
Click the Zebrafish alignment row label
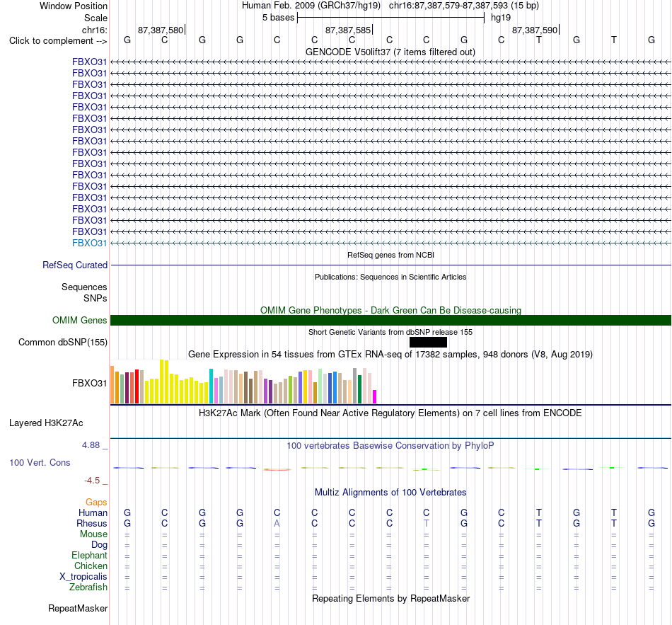point(88,587)
